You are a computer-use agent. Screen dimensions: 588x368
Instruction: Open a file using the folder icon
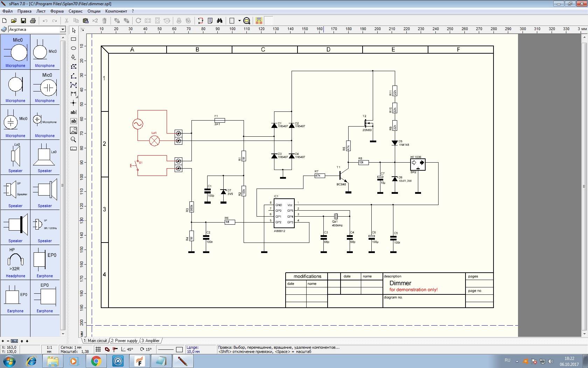click(14, 21)
